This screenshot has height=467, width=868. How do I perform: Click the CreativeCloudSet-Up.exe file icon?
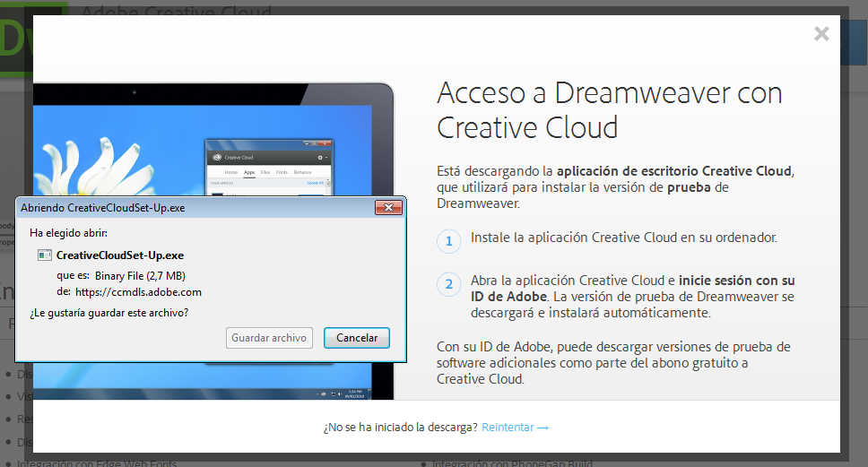[x=44, y=255]
